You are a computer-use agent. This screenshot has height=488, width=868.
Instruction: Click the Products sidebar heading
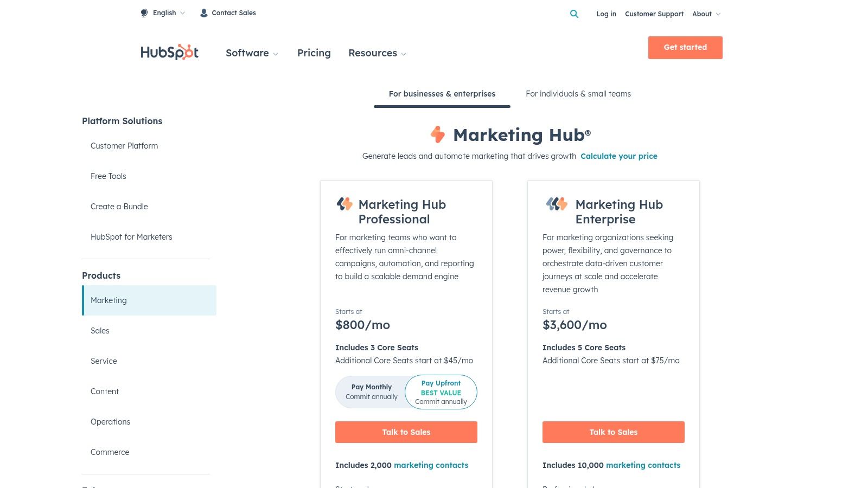(101, 275)
